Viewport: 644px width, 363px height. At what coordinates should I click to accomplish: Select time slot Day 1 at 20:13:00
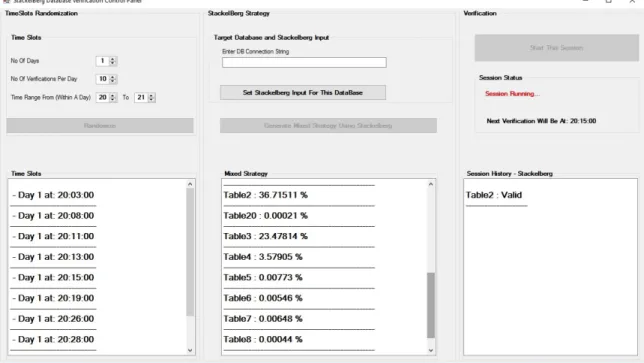point(53,257)
